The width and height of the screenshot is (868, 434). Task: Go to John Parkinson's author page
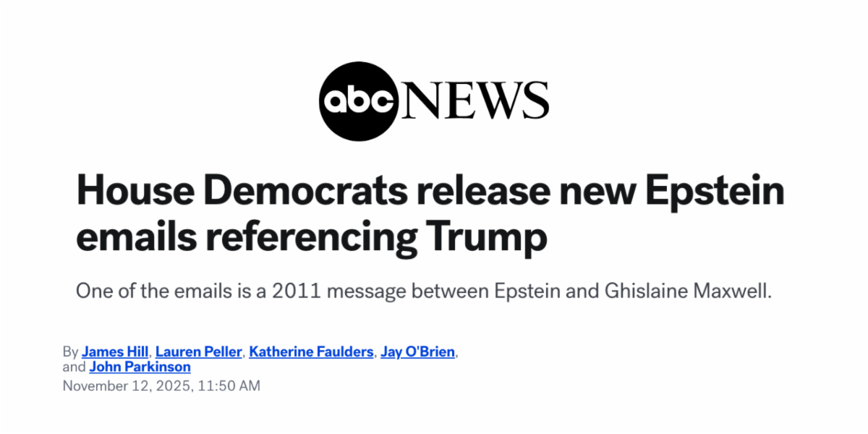tap(140, 367)
